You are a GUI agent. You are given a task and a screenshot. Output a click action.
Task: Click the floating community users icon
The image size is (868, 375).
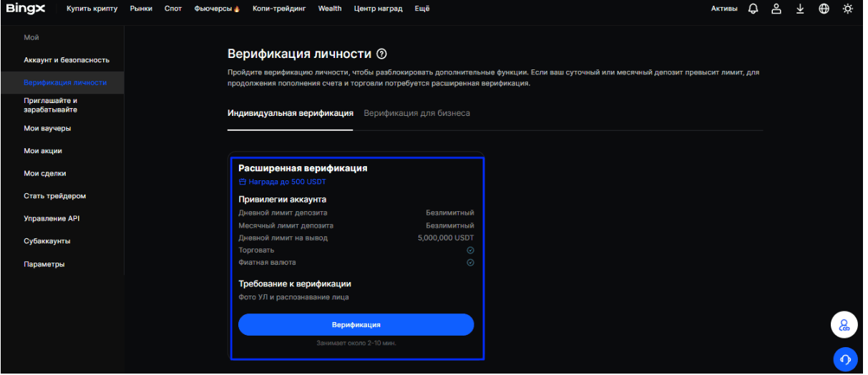click(844, 326)
